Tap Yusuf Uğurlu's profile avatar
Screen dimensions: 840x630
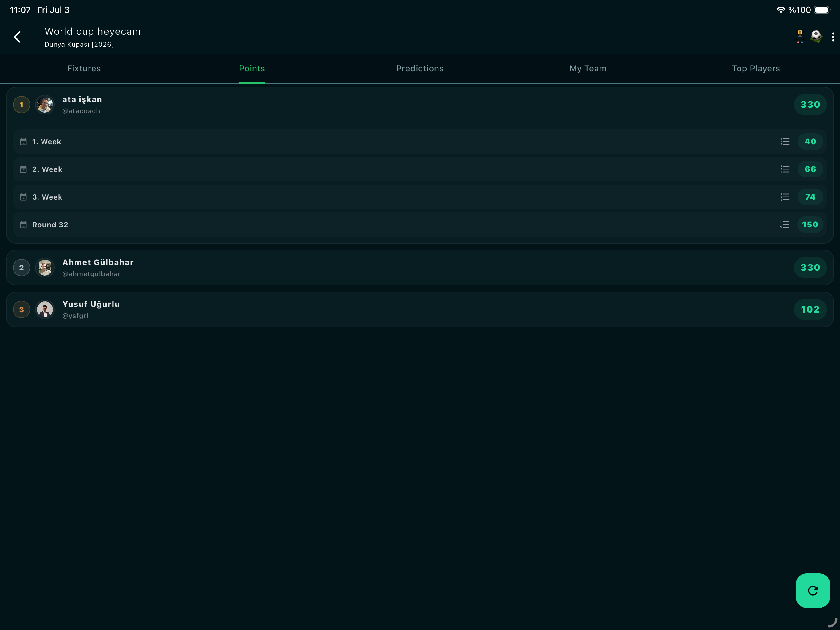(45, 310)
